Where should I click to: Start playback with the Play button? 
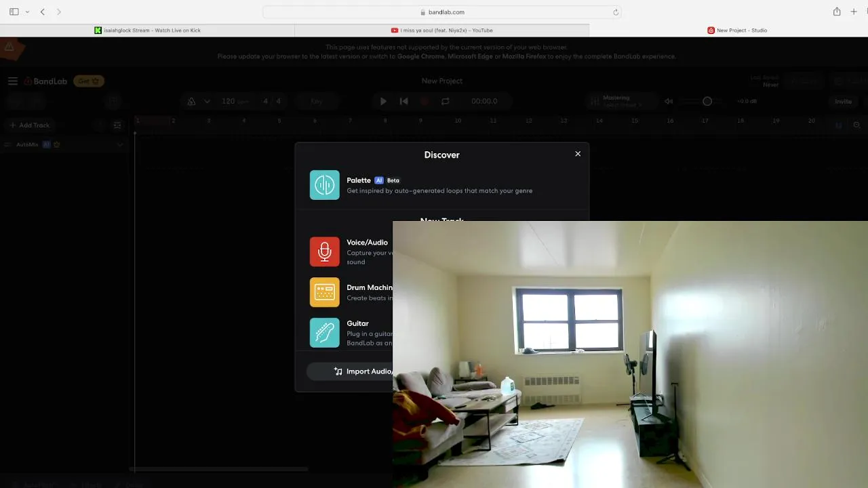(383, 102)
